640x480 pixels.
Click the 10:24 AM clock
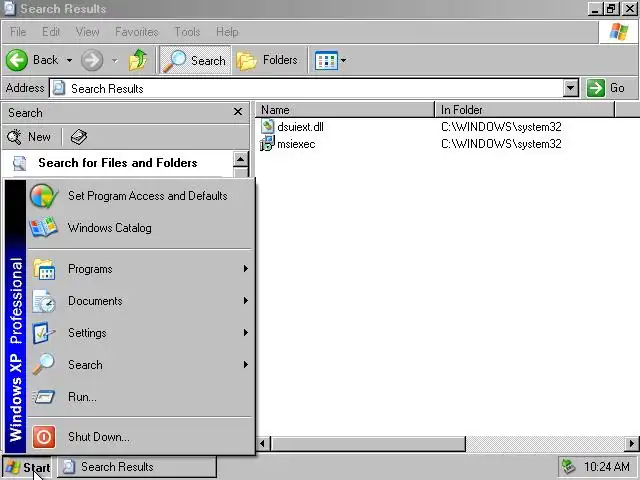coord(607,467)
